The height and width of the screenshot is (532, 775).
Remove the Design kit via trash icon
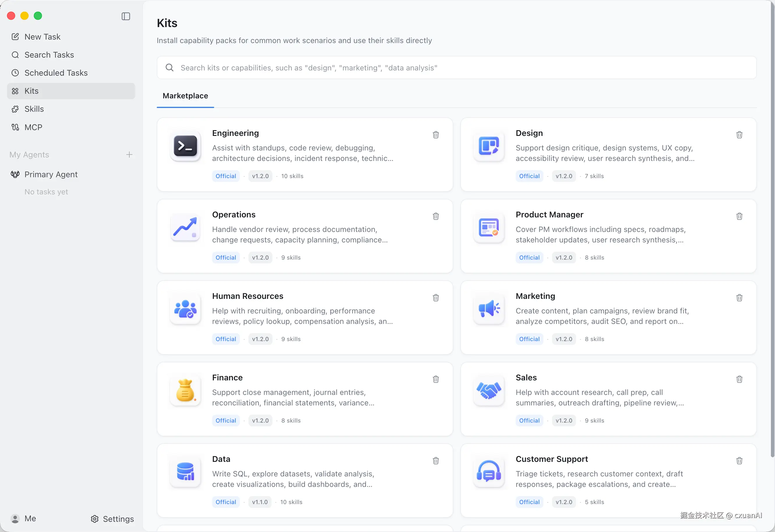pos(739,135)
